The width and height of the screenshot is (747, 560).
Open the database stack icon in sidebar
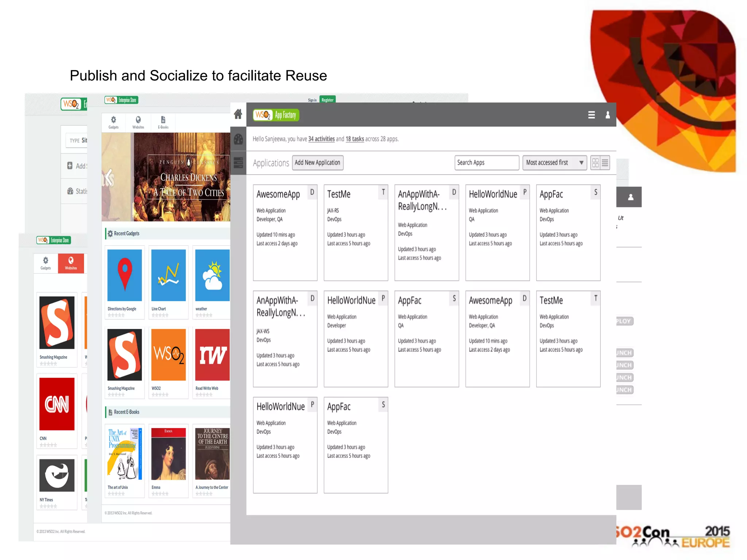(x=238, y=163)
